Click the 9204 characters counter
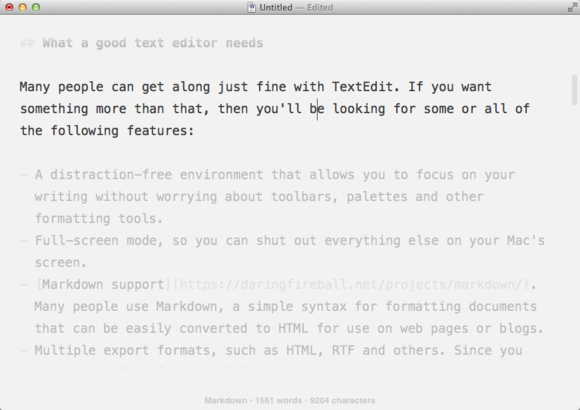The height and width of the screenshot is (410, 580). point(343,400)
